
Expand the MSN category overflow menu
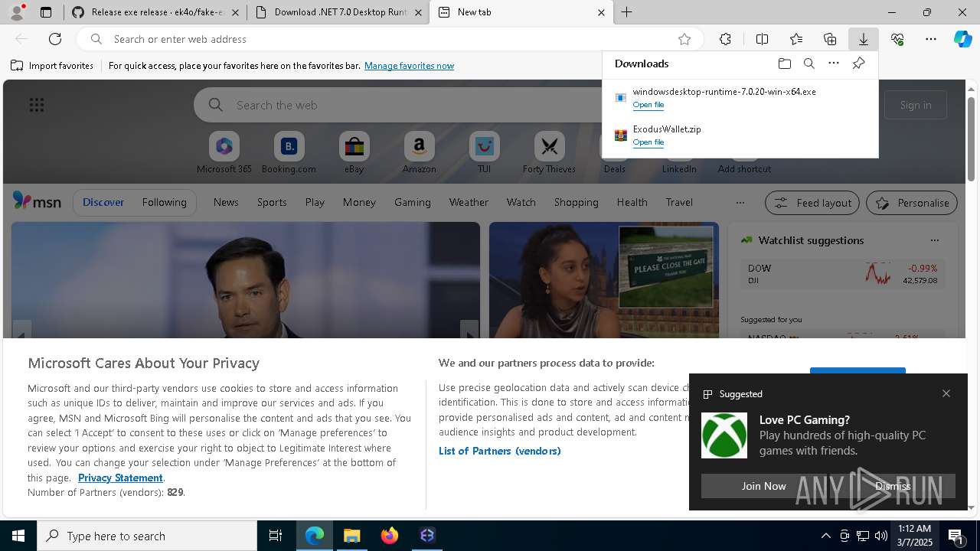pyautogui.click(x=740, y=203)
